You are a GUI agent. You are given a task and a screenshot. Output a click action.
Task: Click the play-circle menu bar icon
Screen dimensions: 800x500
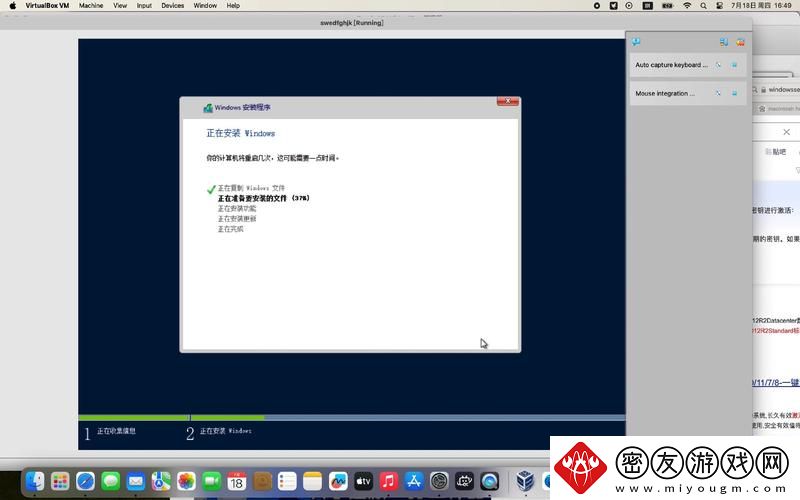click(x=629, y=6)
